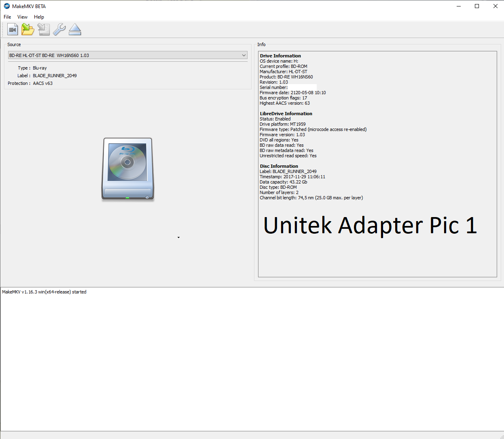The image size is (504, 439).
Task: Open video files toolbar icon
Action: tap(13, 30)
